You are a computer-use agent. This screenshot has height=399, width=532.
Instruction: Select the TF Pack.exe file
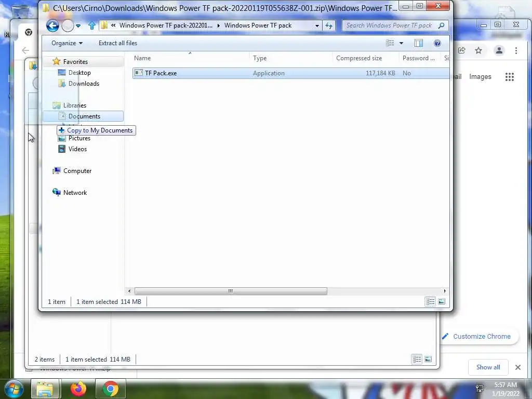pos(290,73)
